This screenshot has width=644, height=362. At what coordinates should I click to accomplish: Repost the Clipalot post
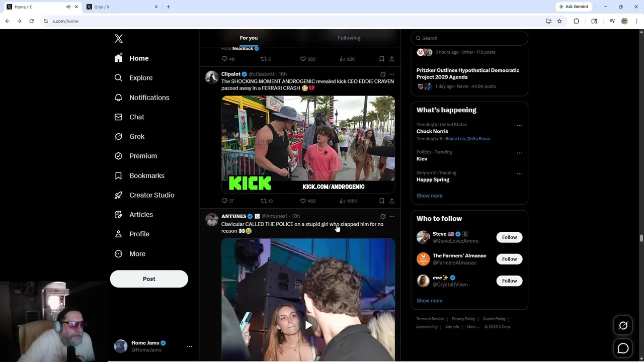pyautogui.click(x=266, y=201)
